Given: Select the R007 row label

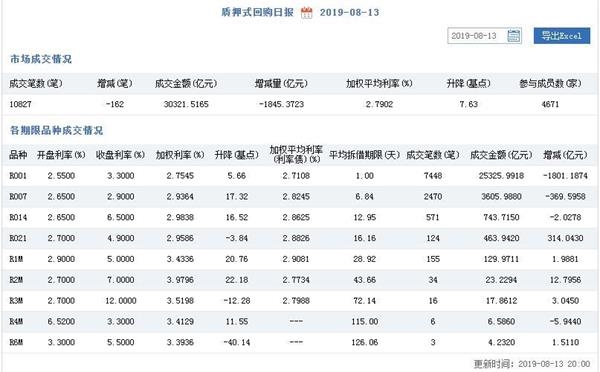Looking at the screenshot, I should (18, 197).
